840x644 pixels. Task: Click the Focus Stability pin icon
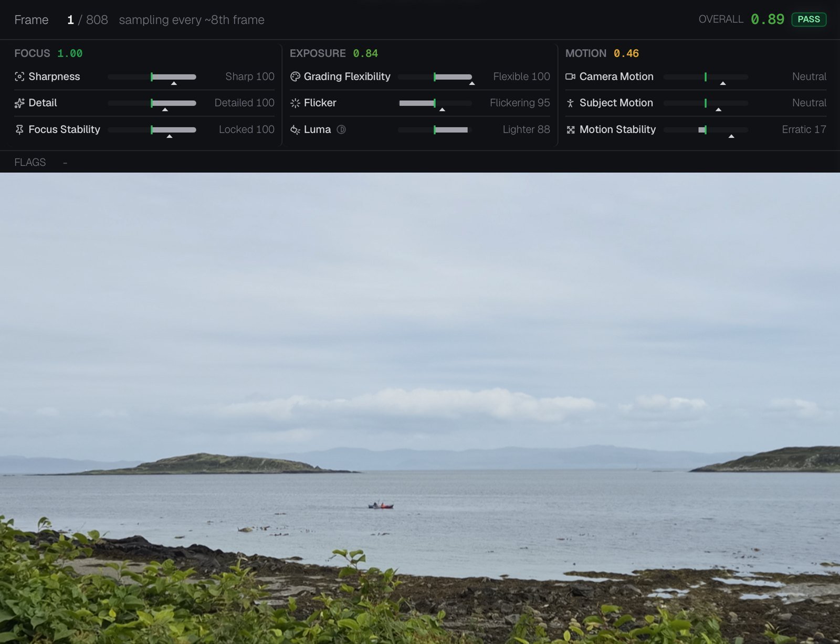pos(19,130)
